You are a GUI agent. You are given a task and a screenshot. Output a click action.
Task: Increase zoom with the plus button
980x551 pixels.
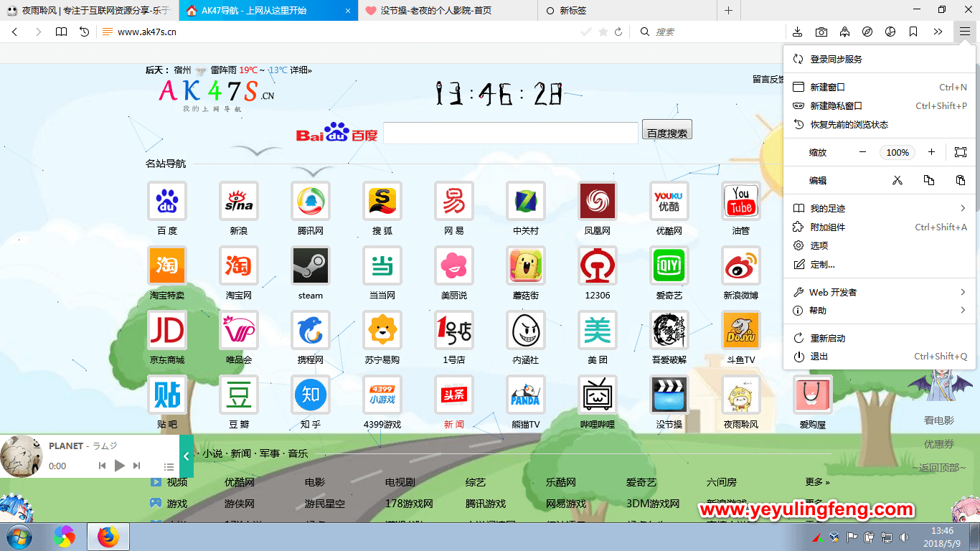coord(931,152)
